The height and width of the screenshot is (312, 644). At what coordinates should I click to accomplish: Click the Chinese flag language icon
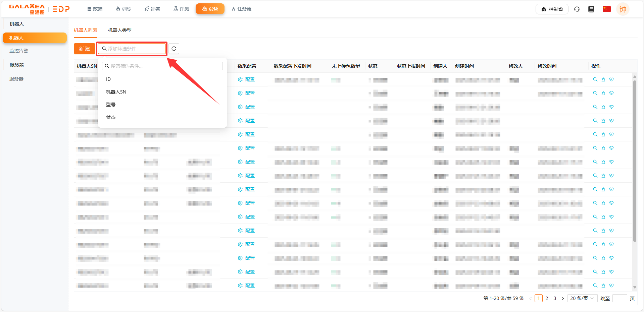tap(606, 9)
